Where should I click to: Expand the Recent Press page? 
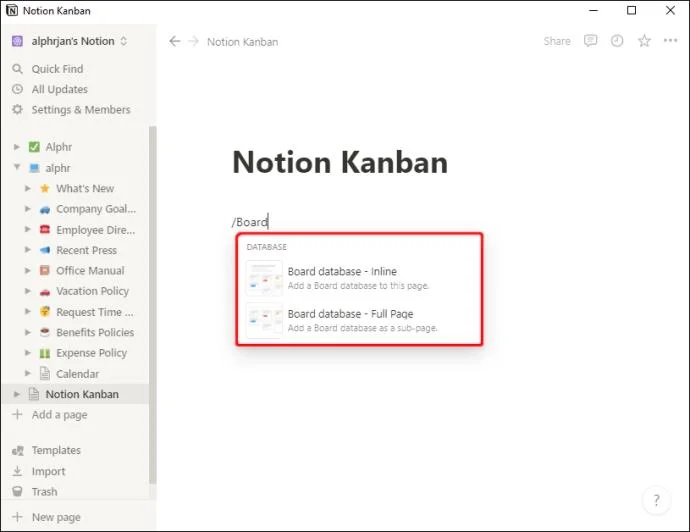point(28,250)
